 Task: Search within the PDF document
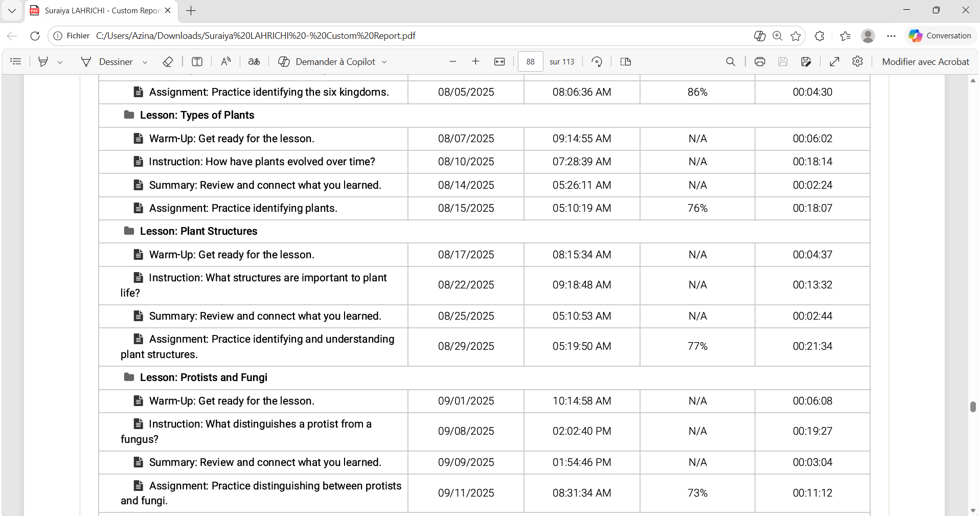click(731, 62)
